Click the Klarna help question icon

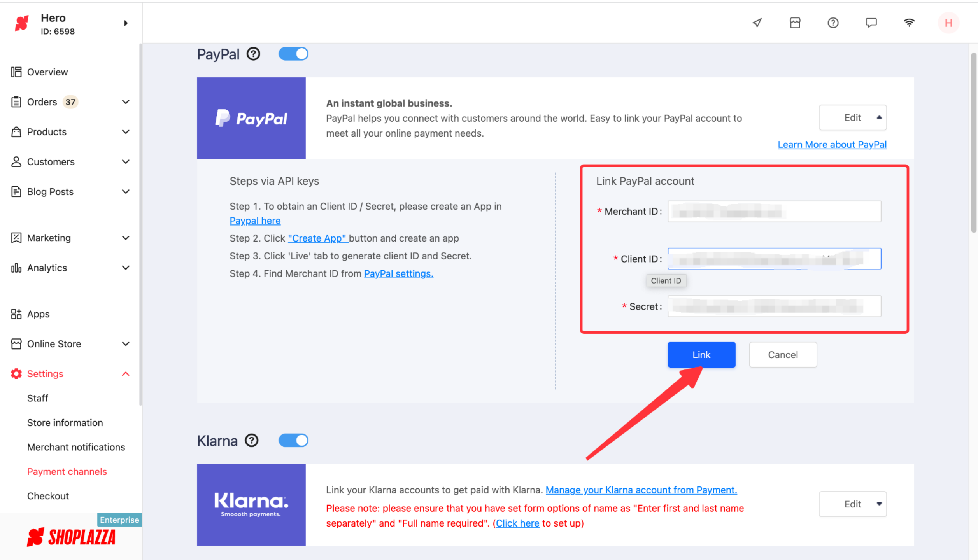pyautogui.click(x=252, y=441)
